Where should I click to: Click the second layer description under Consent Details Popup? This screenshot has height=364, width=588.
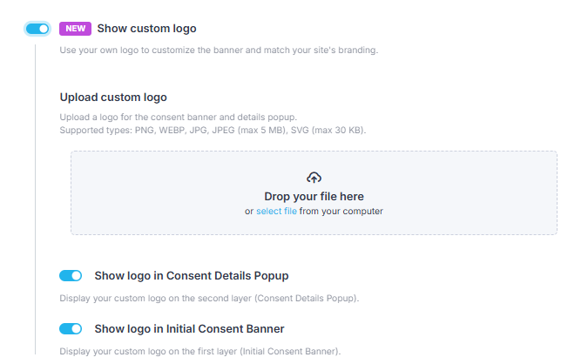(209, 299)
